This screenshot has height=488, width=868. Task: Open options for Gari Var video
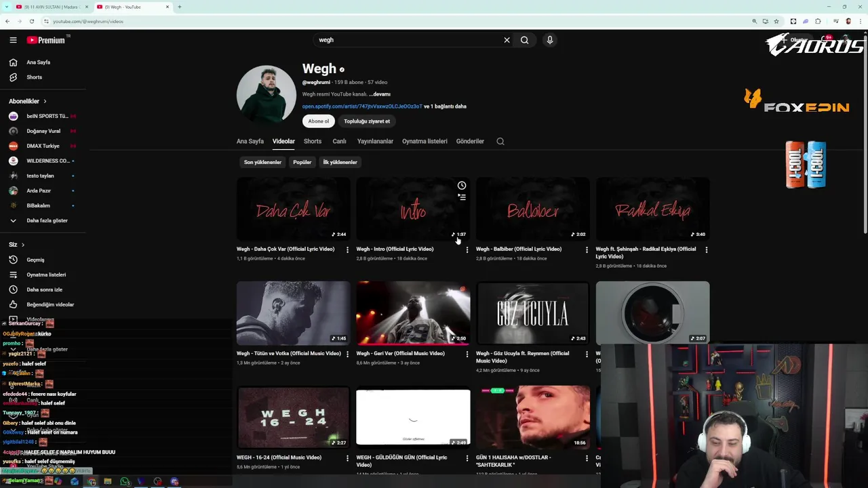(x=467, y=354)
